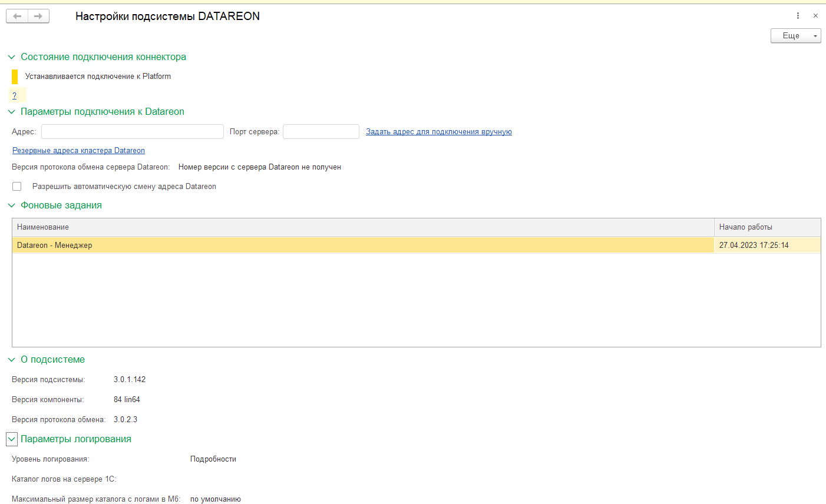826x504 pixels.
Task: Click the back navigation arrow
Action: click(17, 16)
